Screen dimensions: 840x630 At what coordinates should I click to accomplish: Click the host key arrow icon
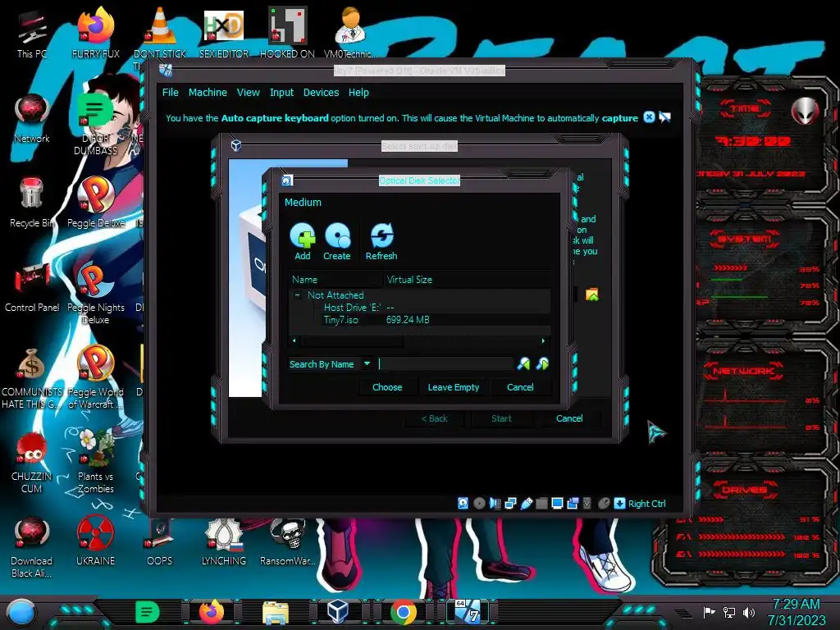point(619,503)
